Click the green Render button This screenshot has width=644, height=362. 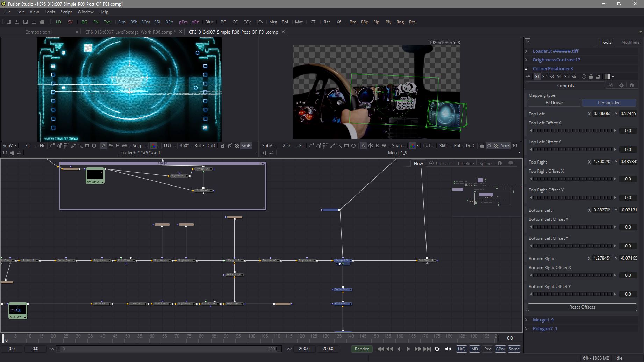(x=362, y=349)
